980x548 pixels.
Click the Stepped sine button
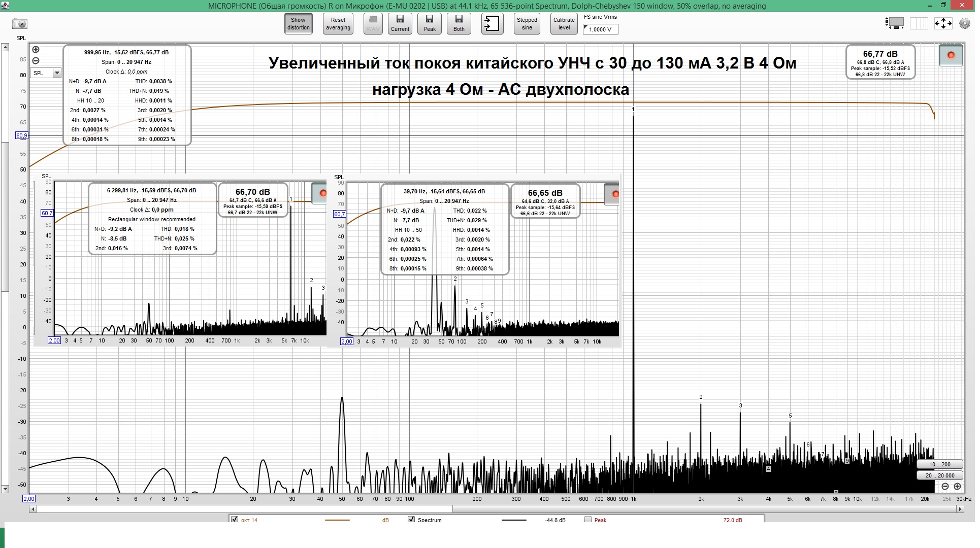point(527,24)
